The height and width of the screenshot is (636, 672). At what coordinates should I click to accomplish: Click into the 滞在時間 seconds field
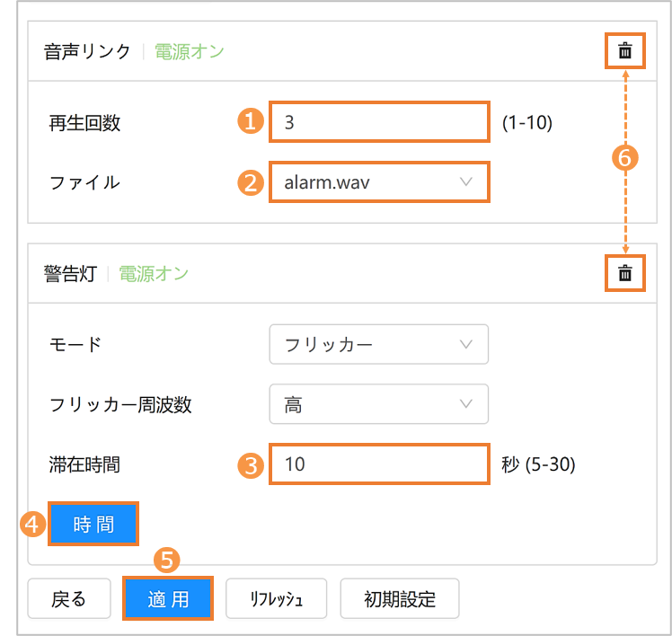pos(379,464)
